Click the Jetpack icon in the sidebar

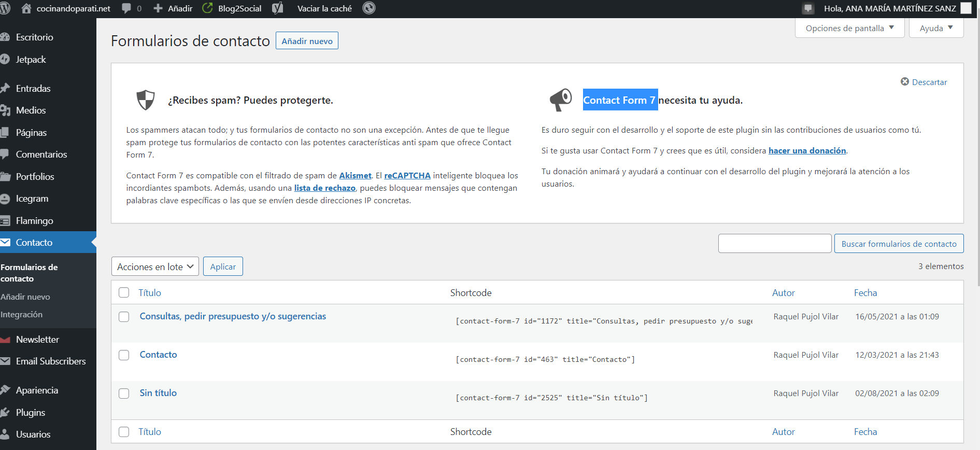(5, 60)
